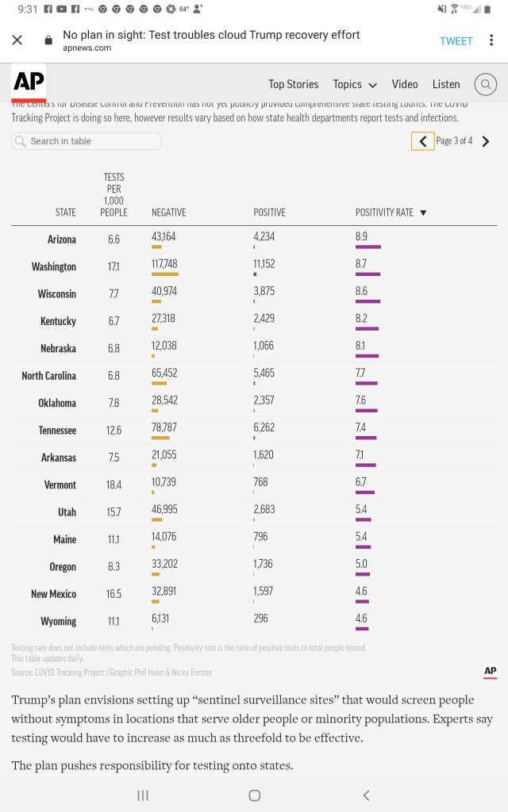Go to previous table page
508x812 pixels.
[422, 141]
